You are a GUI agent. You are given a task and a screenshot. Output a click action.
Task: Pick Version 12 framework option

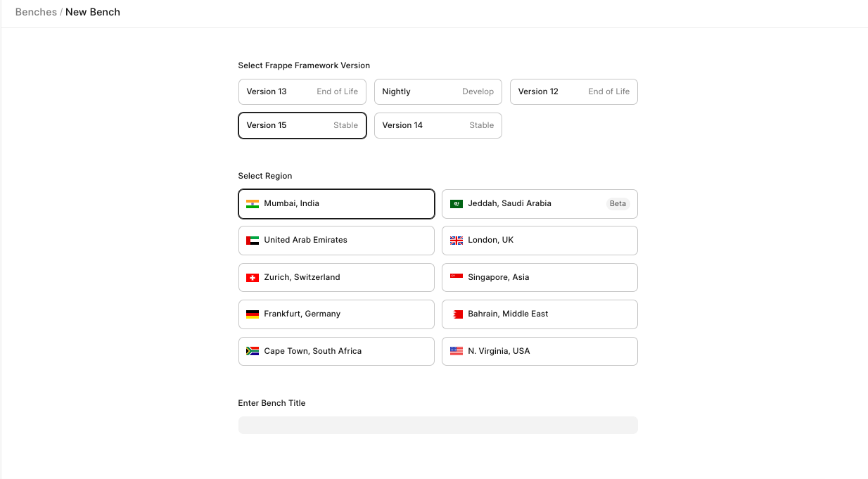pos(573,91)
